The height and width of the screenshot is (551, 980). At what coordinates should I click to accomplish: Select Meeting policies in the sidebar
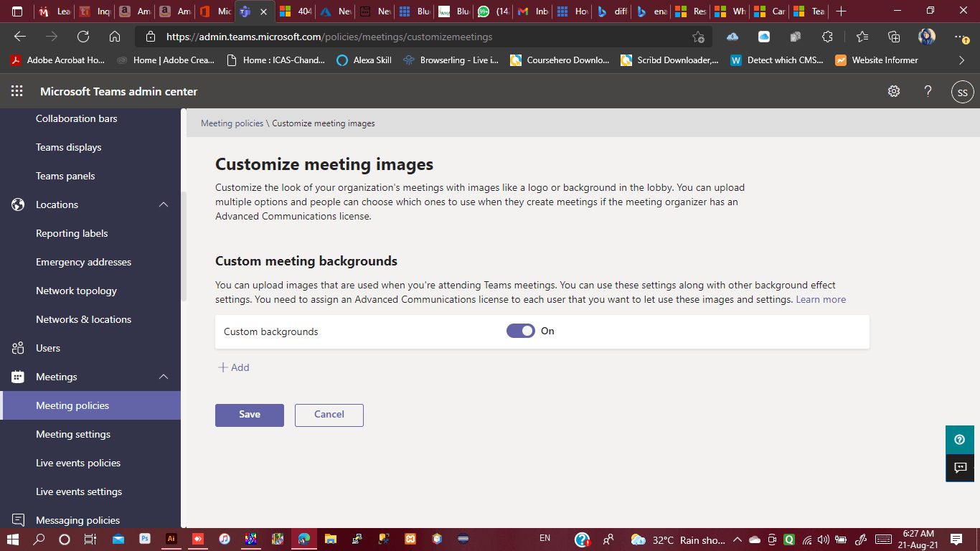(x=90, y=405)
